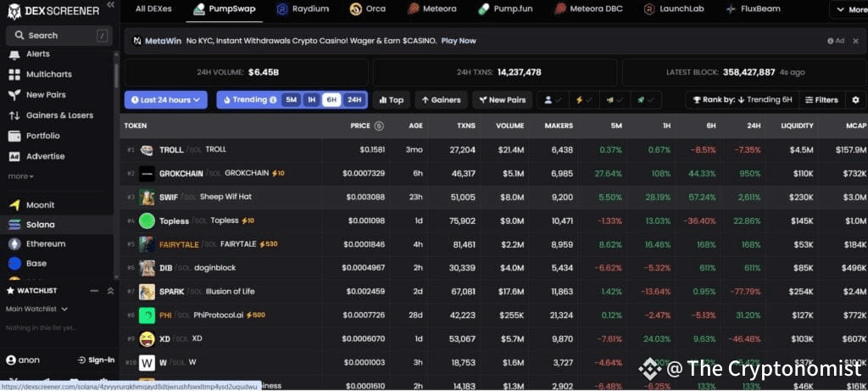Image resolution: width=868 pixels, height=391 pixels.
Task: Click MetaWin ad logo icon
Action: point(137,41)
